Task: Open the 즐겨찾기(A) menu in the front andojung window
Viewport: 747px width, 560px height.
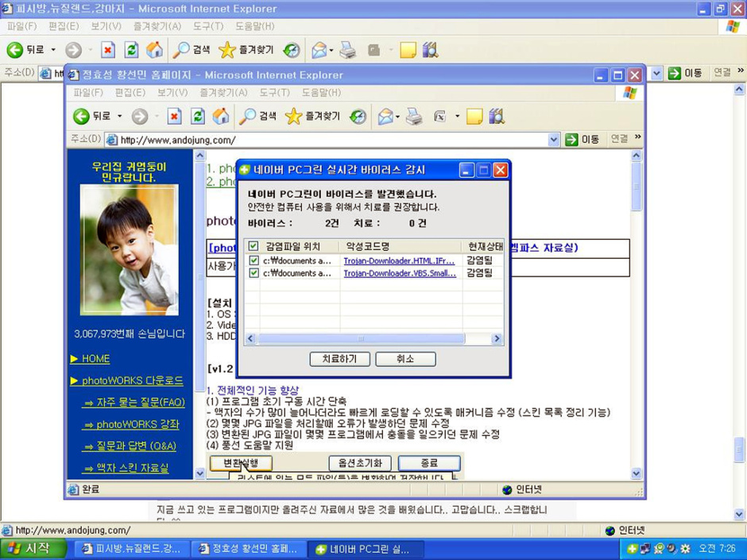Action: [223, 92]
